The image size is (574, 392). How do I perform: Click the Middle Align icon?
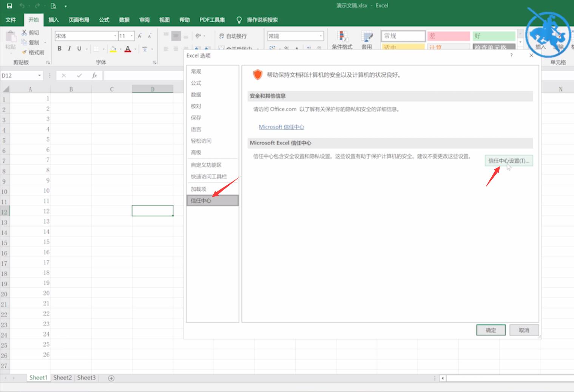pyautogui.click(x=176, y=36)
